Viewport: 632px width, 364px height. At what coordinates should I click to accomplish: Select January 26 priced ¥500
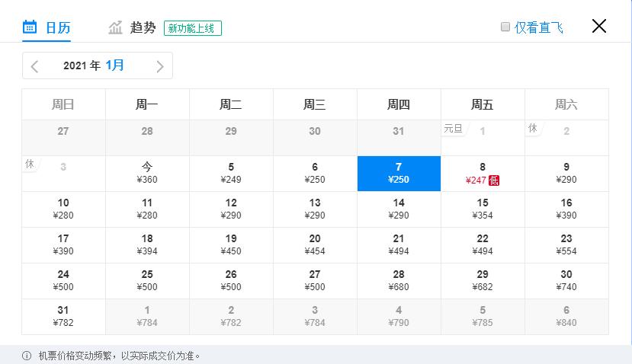pos(231,281)
